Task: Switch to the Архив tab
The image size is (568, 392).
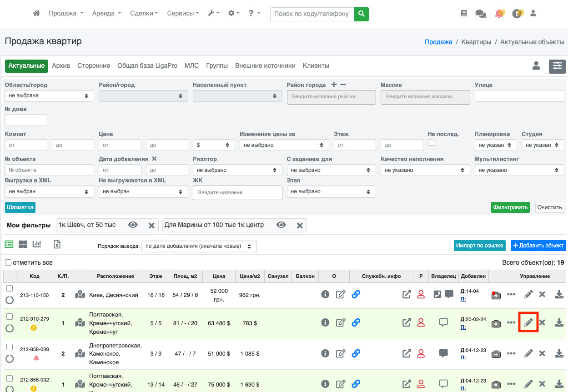Action: (61, 65)
